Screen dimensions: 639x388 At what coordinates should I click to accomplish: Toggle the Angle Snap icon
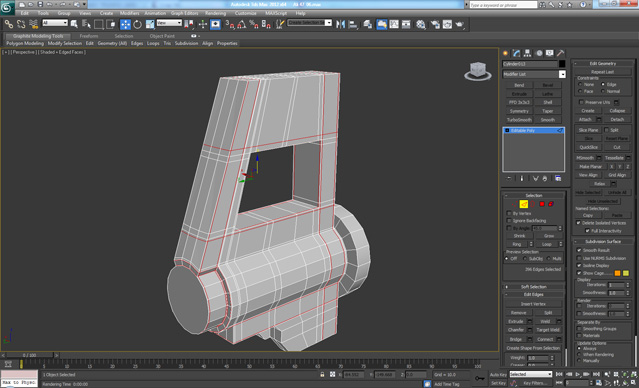point(242,24)
